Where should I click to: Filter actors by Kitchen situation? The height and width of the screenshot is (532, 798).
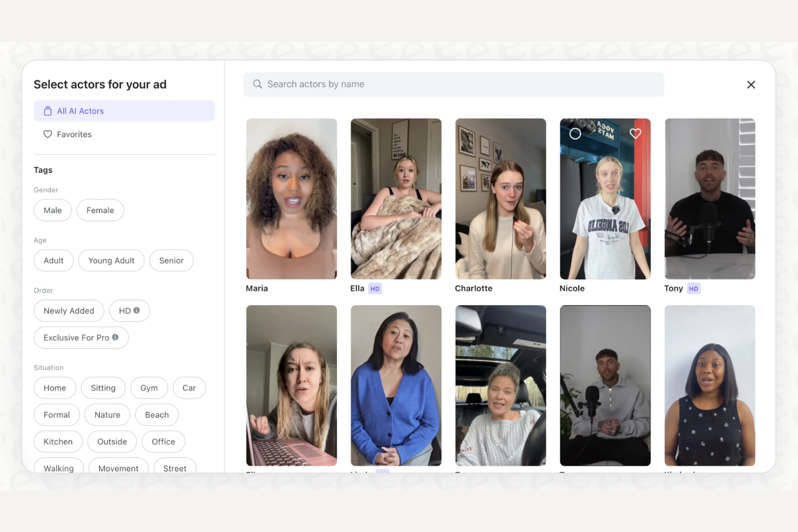pos(58,441)
